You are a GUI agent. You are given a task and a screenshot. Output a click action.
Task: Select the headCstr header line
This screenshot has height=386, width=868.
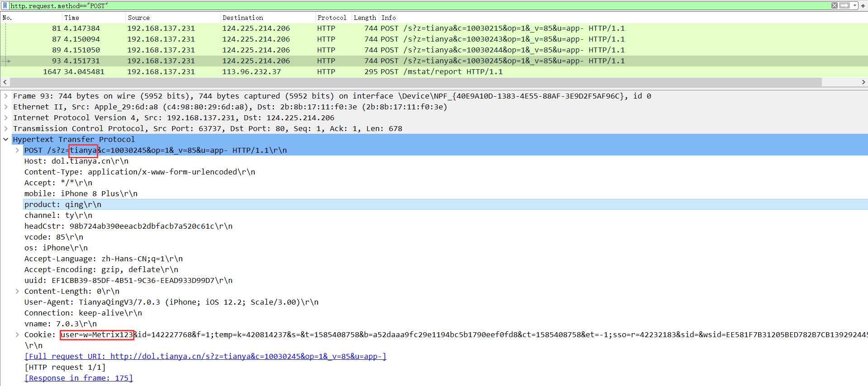(129, 226)
